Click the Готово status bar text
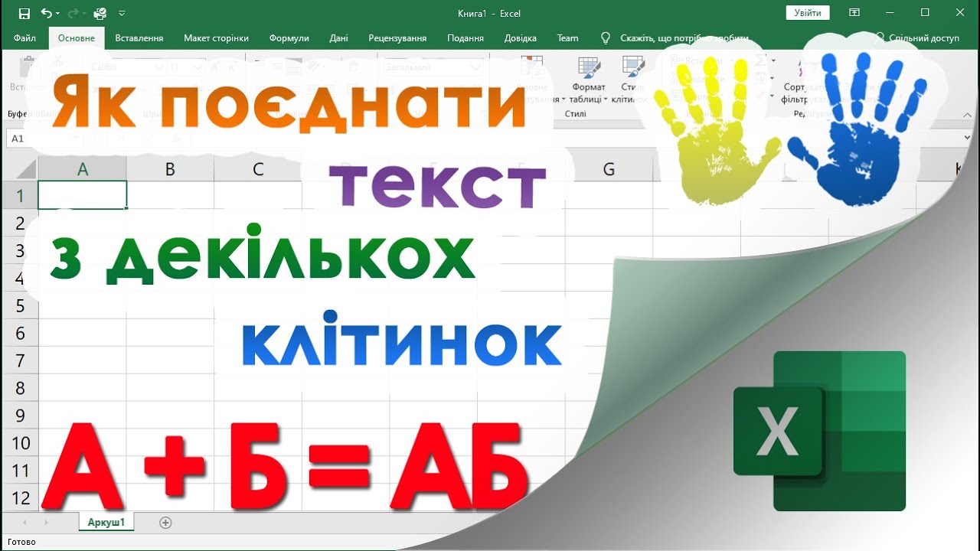The image size is (980, 551). [x=21, y=542]
